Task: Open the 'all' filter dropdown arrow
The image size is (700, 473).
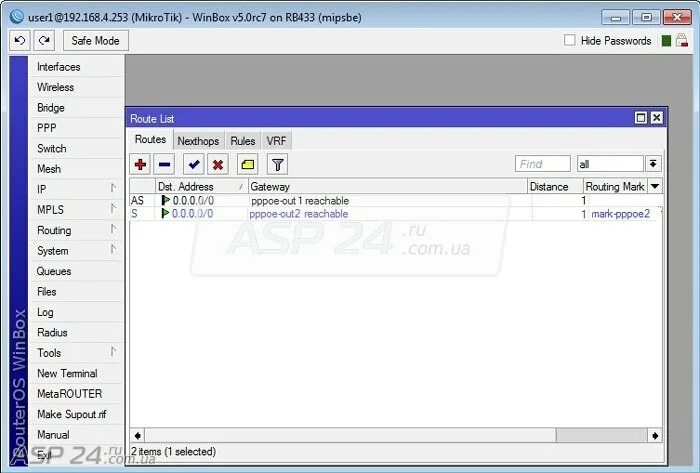Action: pyautogui.click(x=653, y=164)
